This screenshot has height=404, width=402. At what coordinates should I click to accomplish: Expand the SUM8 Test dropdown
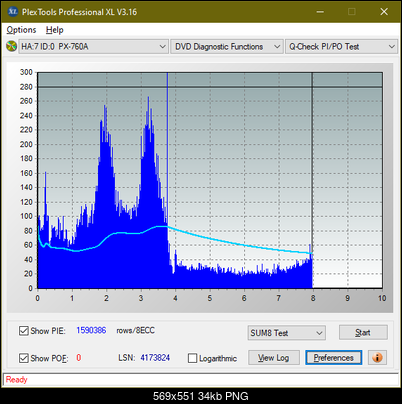(x=287, y=333)
